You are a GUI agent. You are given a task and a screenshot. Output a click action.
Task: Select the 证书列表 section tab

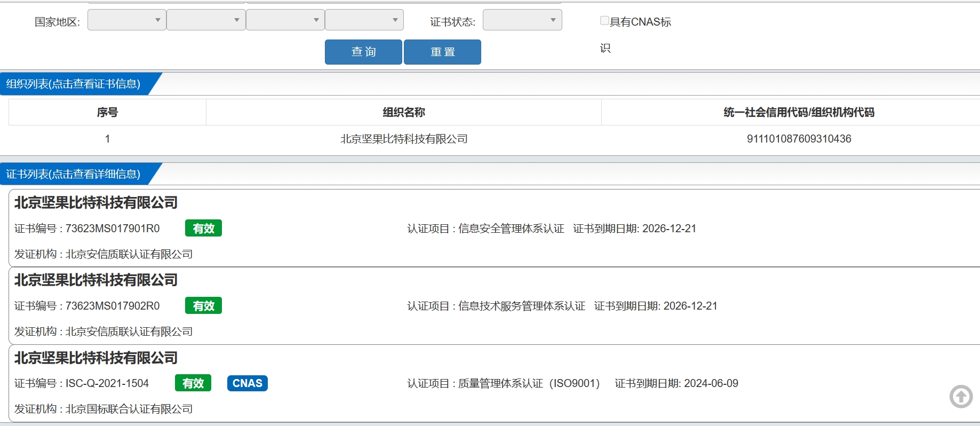point(74,174)
